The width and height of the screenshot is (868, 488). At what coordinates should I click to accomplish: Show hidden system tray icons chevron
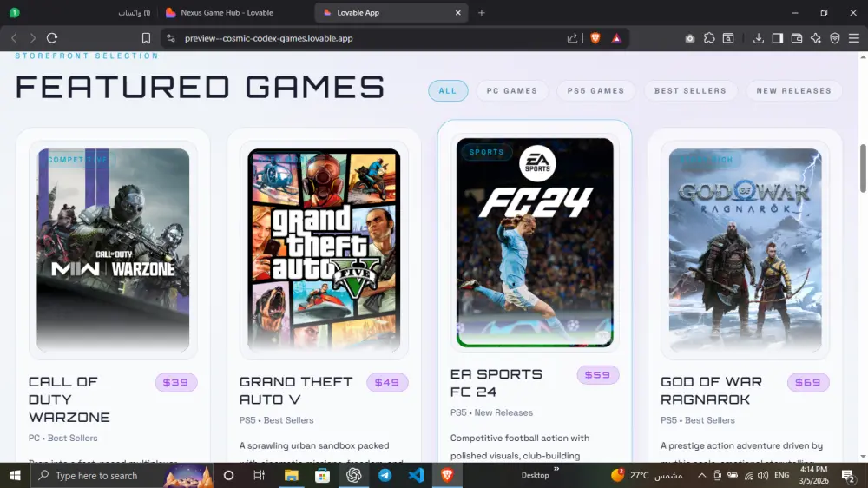701,475
